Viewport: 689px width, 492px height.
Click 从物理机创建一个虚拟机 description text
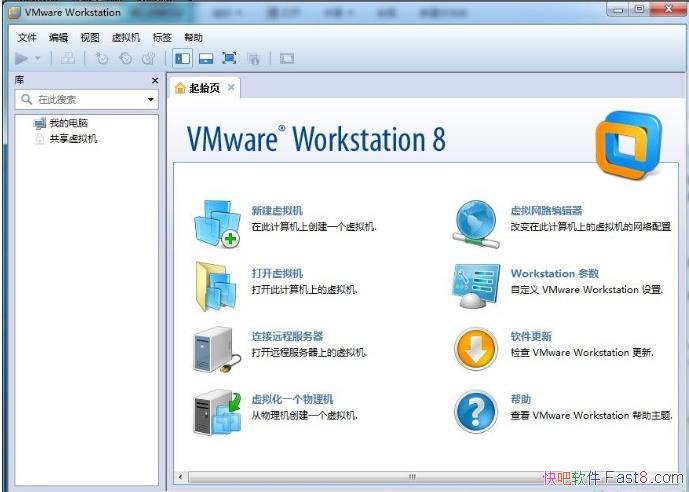click(304, 416)
